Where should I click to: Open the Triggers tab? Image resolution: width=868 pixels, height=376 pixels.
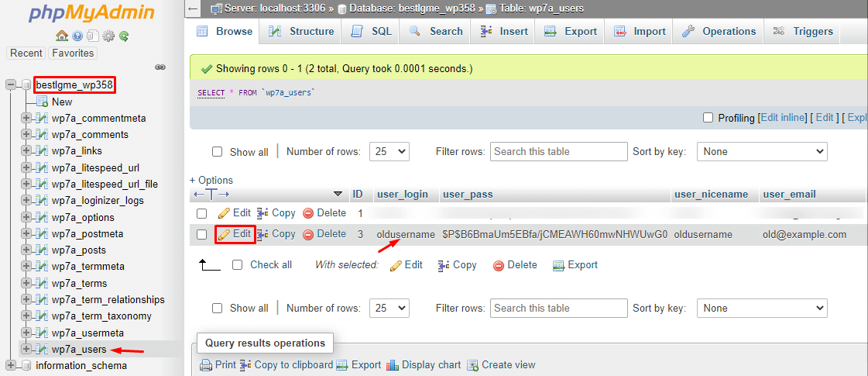tap(803, 32)
